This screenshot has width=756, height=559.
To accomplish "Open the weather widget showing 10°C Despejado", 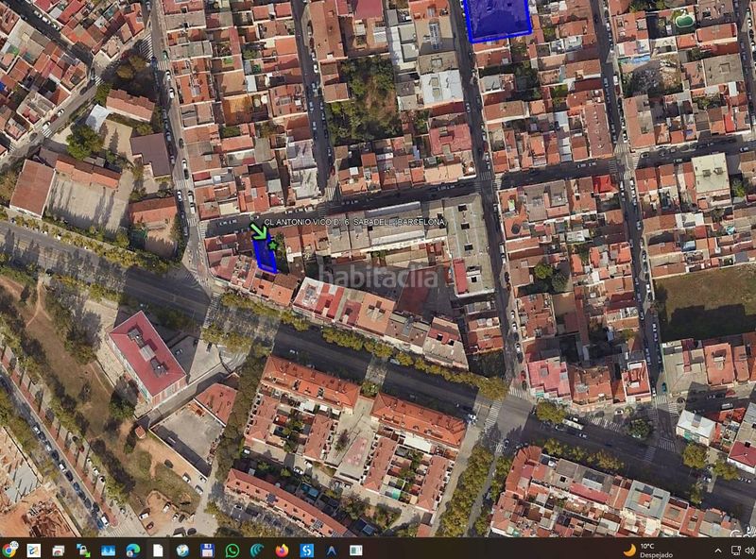I will pyautogui.click(x=647, y=550).
